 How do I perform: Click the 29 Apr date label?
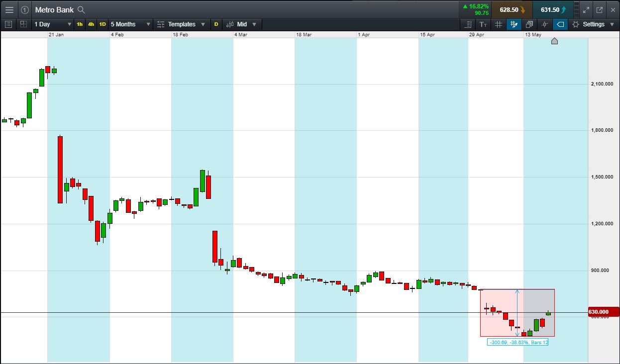(x=477, y=35)
